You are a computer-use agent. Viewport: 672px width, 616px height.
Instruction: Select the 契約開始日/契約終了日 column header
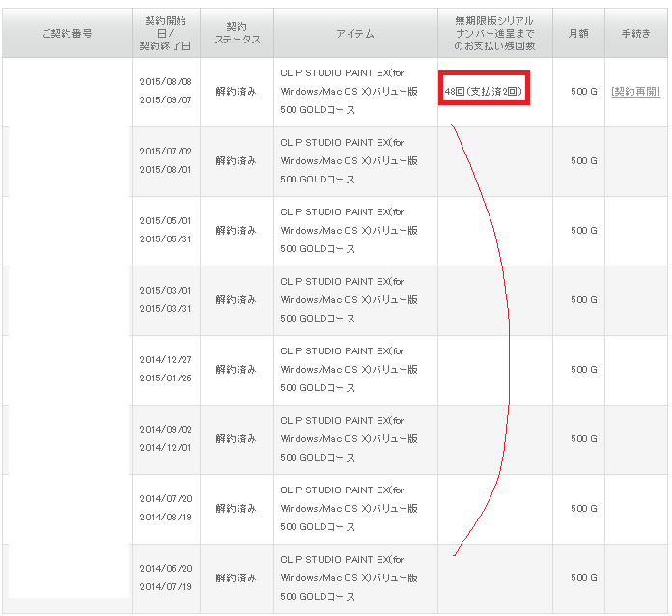(166, 33)
